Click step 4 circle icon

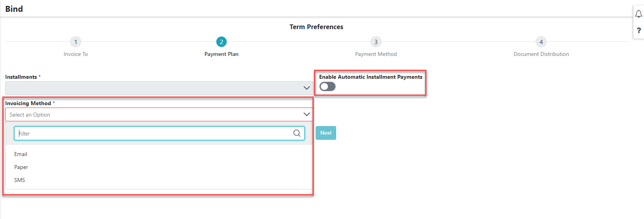pyautogui.click(x=541, y=42)
